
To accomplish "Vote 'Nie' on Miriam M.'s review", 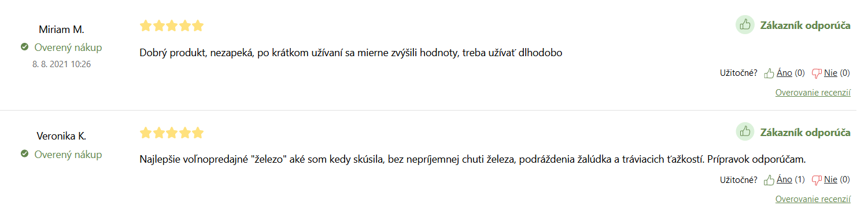I will [x=831, y=73].
